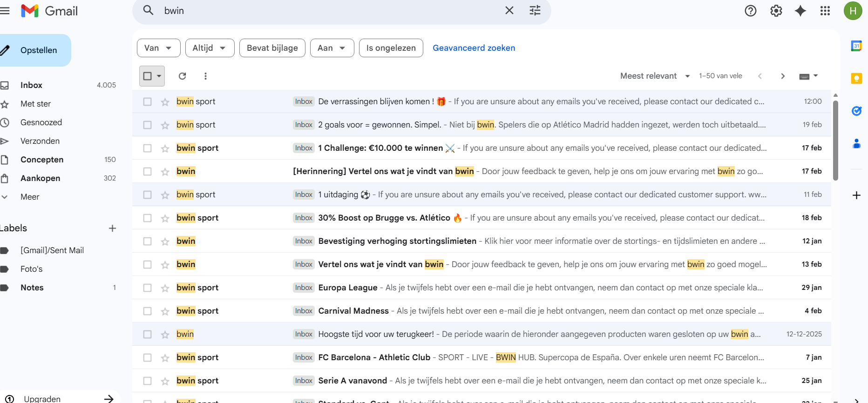Click the Gmail logo
Viewport: 868px width, 403px height.
point(49,11)
